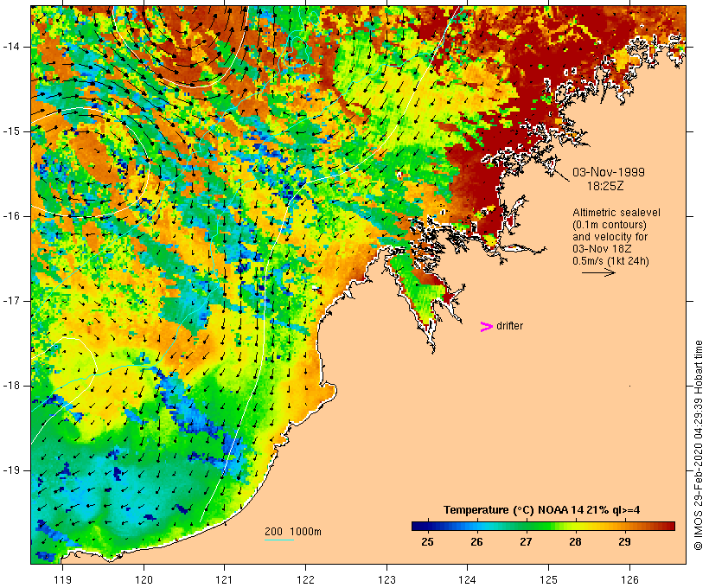
Task: Click the longitude axis label 123
Action: click(x=386, y=579)
